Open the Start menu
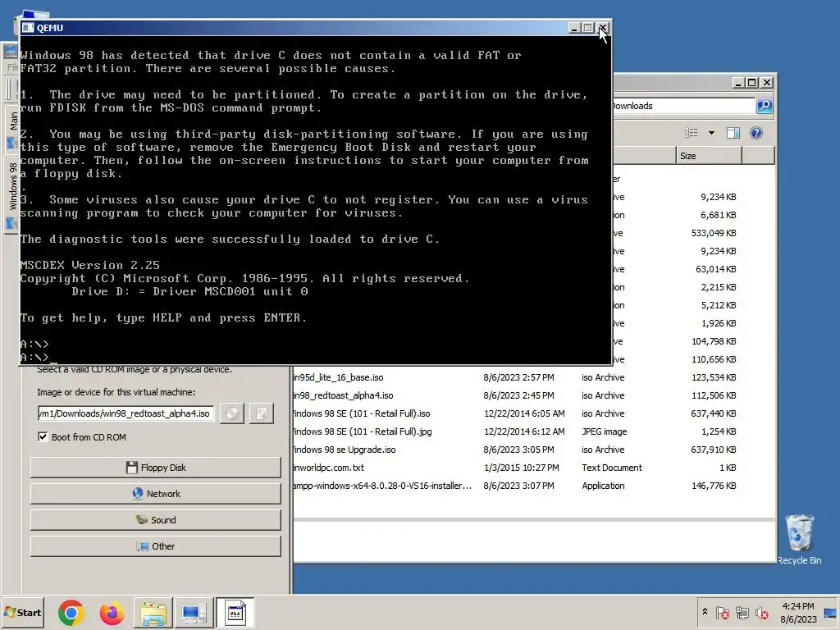This screenshot has width=840, height=630. coord(22,612)
